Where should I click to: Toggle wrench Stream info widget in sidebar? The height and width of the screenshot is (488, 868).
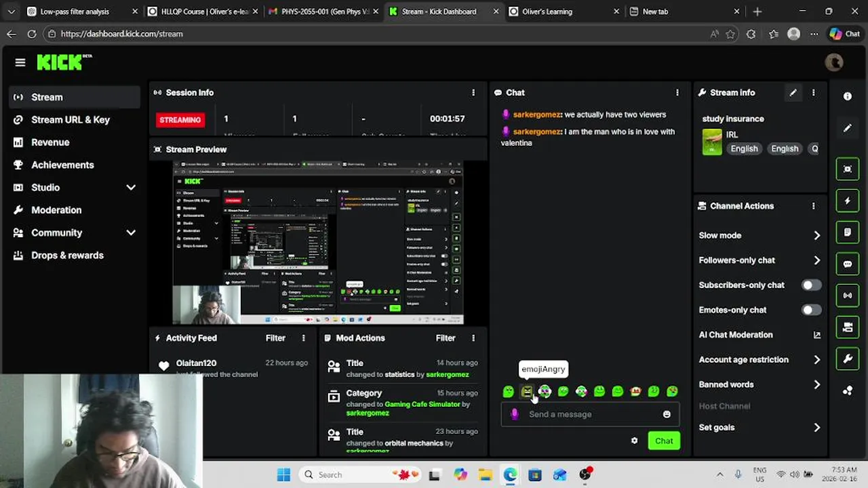[x=848, y=359]
